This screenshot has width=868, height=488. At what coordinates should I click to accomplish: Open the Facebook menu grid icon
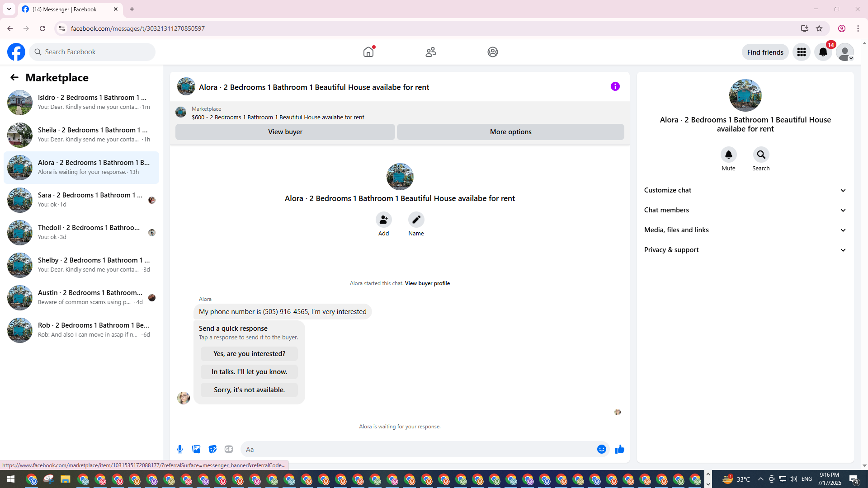point(802,52)
